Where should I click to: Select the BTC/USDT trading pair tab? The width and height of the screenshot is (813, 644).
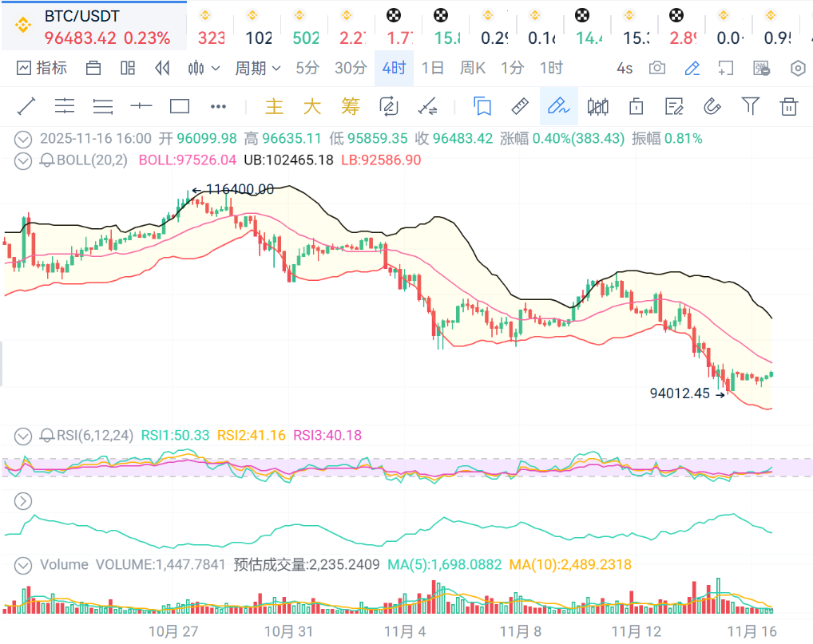(93, 26)
